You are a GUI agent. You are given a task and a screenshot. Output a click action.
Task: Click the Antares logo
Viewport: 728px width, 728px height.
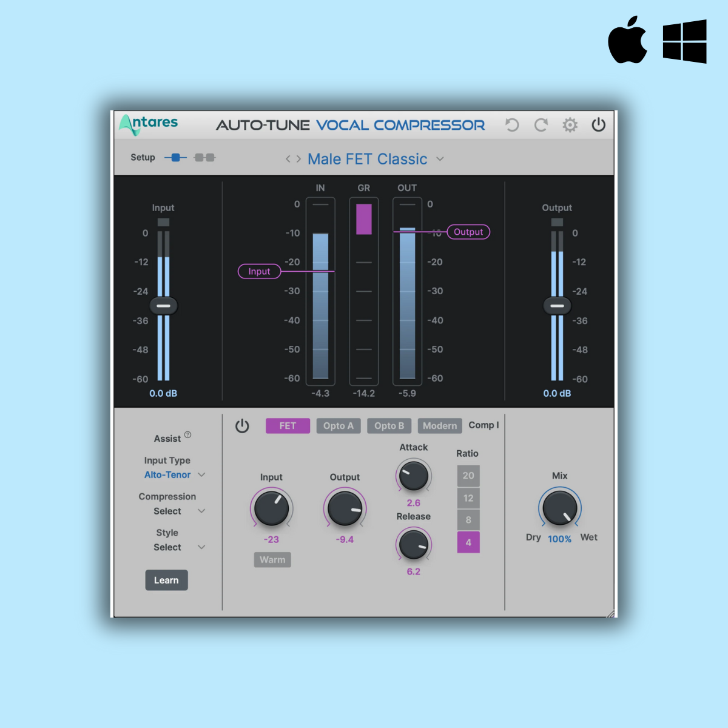pyautogui.click(x=149, y=124)
